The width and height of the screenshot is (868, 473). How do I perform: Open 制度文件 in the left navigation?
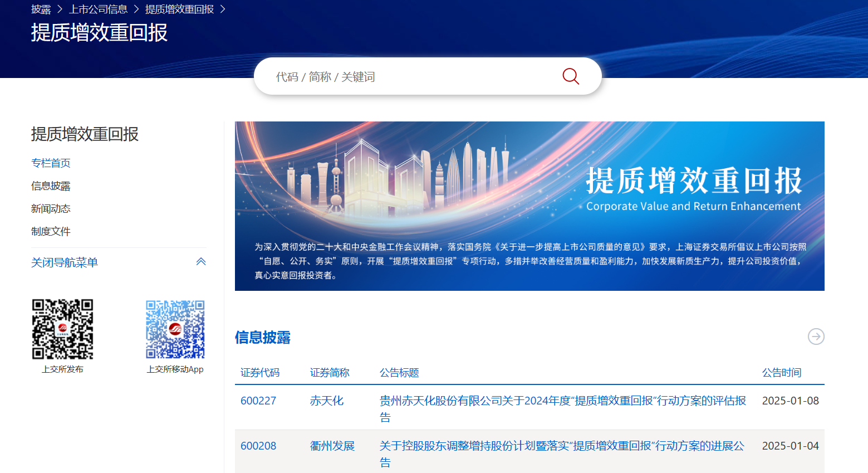tap(51, 231)
